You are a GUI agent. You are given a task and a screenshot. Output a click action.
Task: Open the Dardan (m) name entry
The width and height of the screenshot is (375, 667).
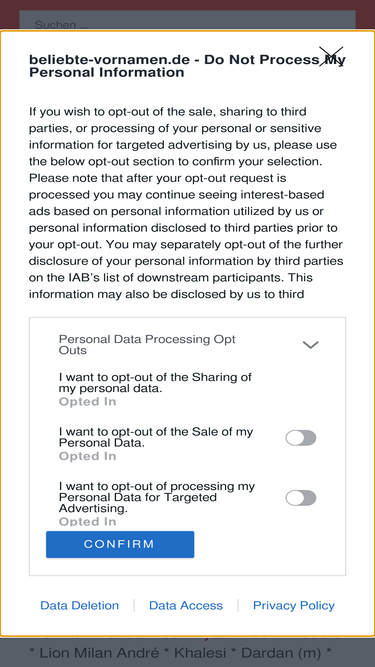tap(290, 653)
